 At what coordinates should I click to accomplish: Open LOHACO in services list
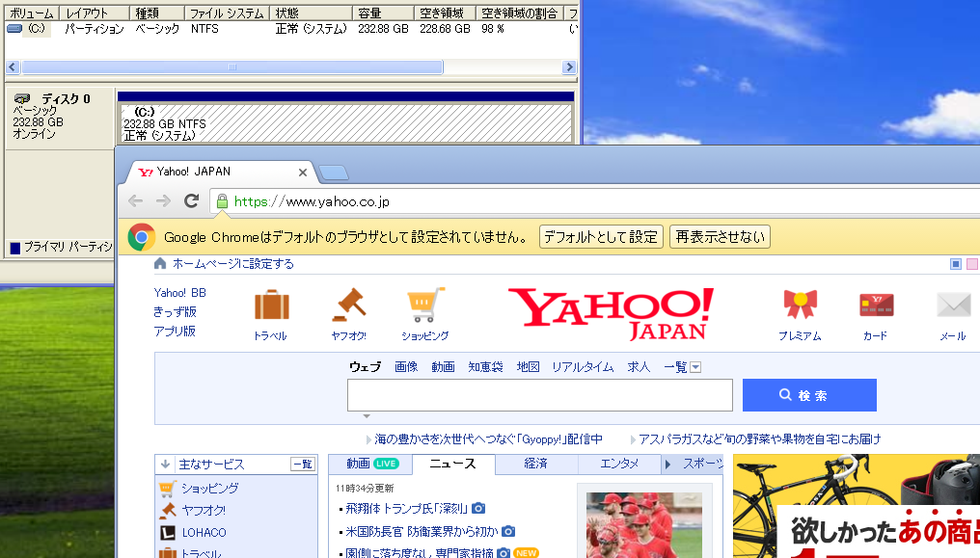coord(204,533)
